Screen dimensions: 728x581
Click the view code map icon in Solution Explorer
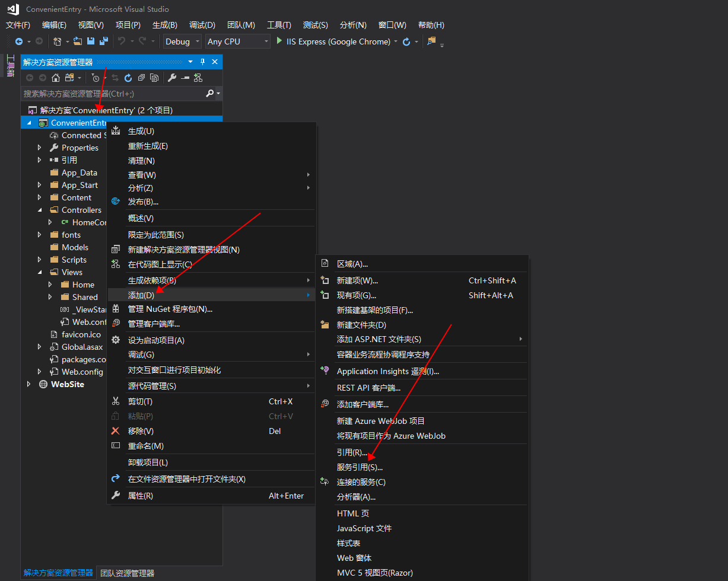click(x=198, y=78)
